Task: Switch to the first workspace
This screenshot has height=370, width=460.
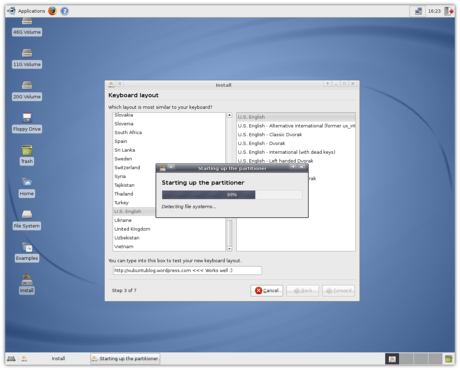Action: (x=392, y=359)
